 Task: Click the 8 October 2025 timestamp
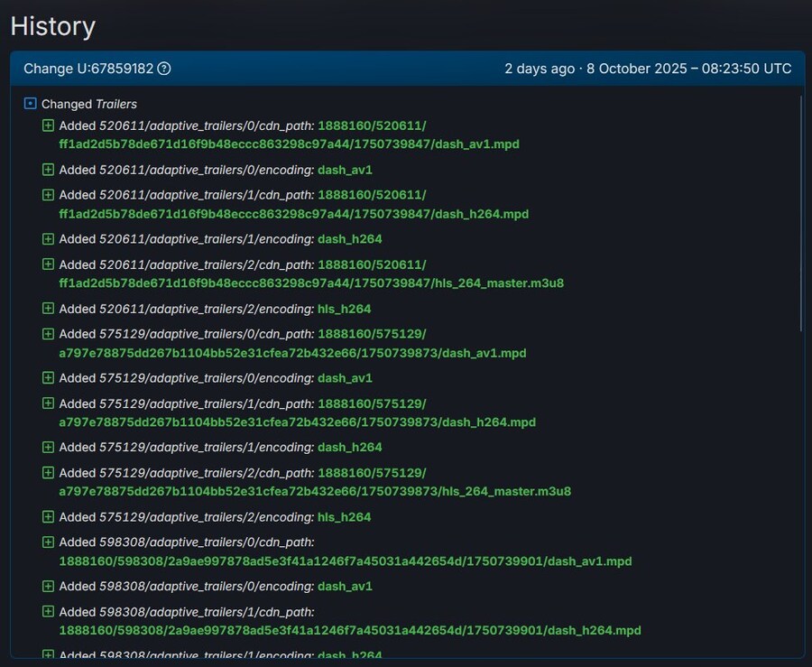(x=688, y=69)
